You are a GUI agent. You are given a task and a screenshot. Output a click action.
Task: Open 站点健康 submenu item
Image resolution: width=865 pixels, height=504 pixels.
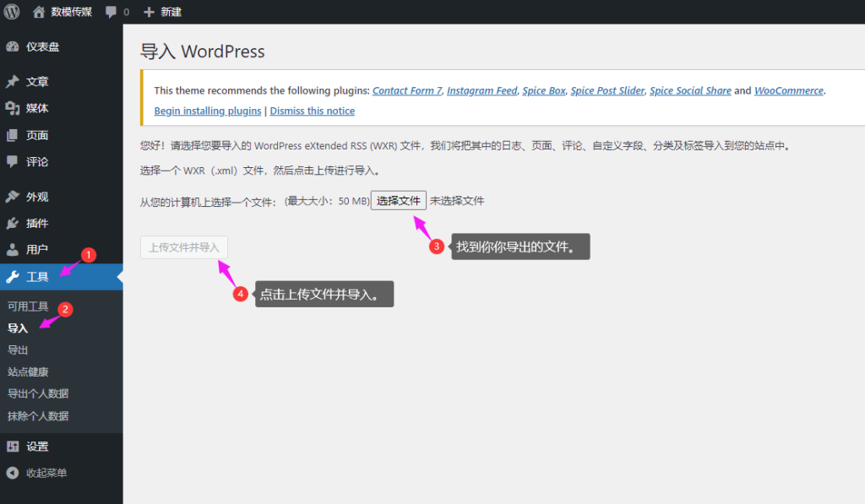28,372
